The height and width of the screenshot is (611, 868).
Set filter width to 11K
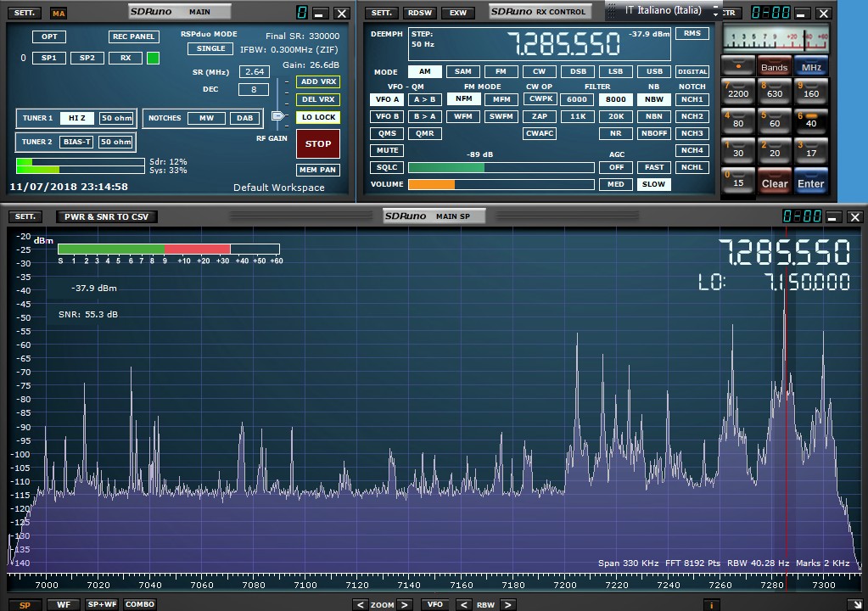pos(577,116)
